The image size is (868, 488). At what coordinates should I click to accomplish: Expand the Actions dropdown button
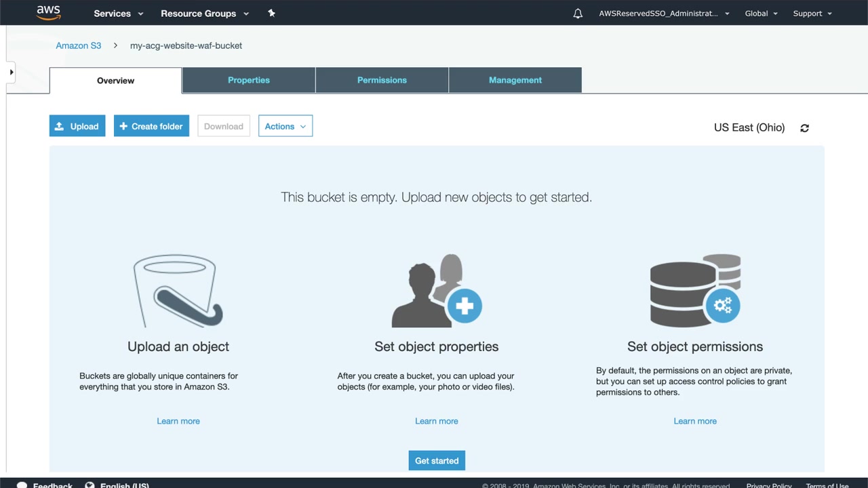pyautogui.click(x=285, y=126)
